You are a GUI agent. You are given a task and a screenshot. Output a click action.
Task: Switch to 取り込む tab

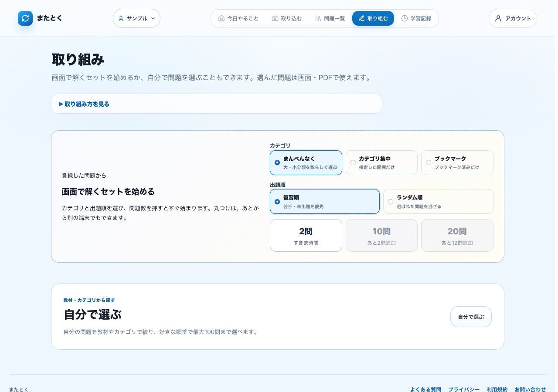(287, 18)
